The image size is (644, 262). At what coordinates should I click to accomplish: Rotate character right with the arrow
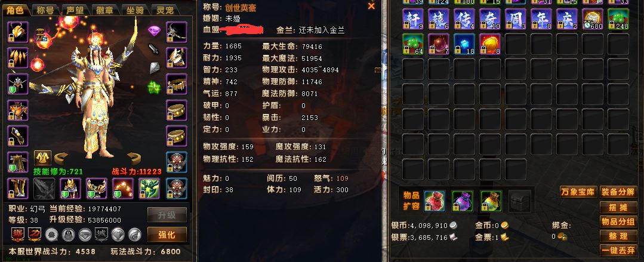134,158
